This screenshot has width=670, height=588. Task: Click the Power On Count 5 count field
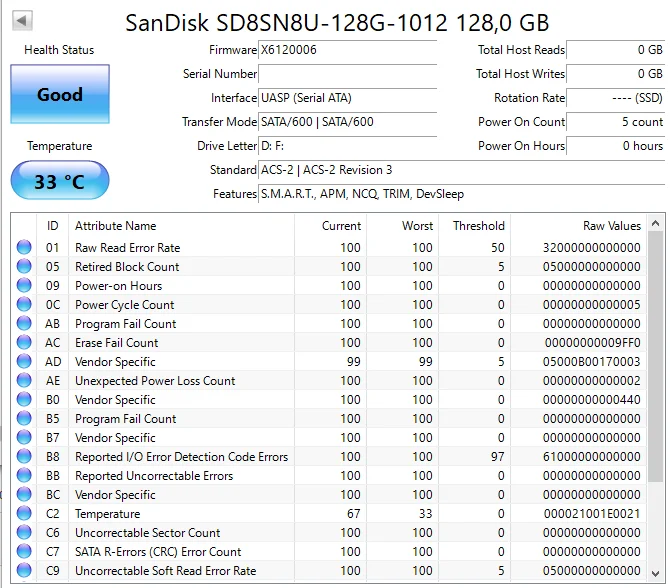pos(615,122)
